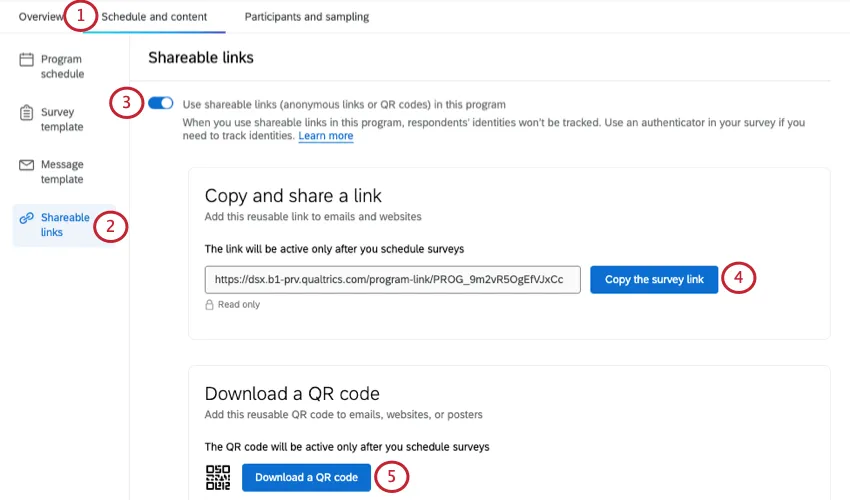Click the Message template envelope icon
The image size is (850, 500).
[27, 165]
